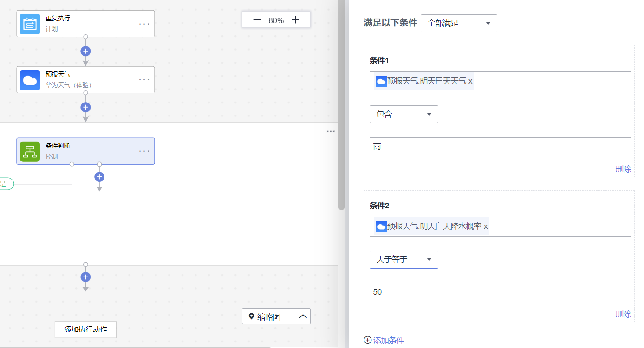Click the 预报天气 cloud node icon

pyautogui.click(x=30, y=80)
